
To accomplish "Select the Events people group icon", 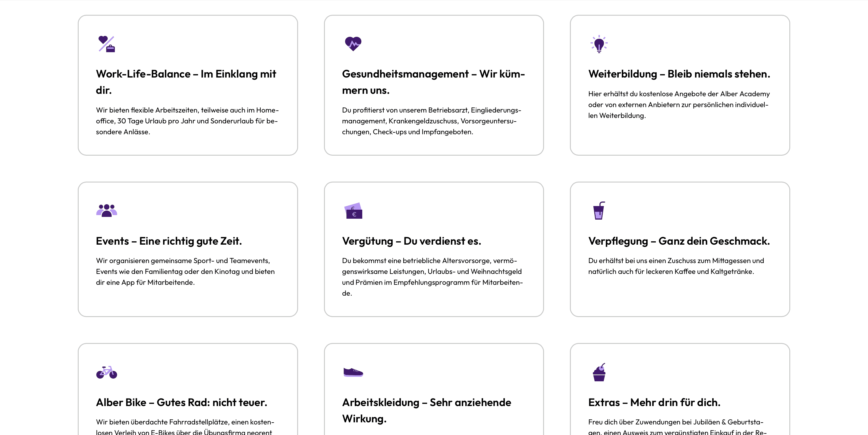I will [106, 210].
